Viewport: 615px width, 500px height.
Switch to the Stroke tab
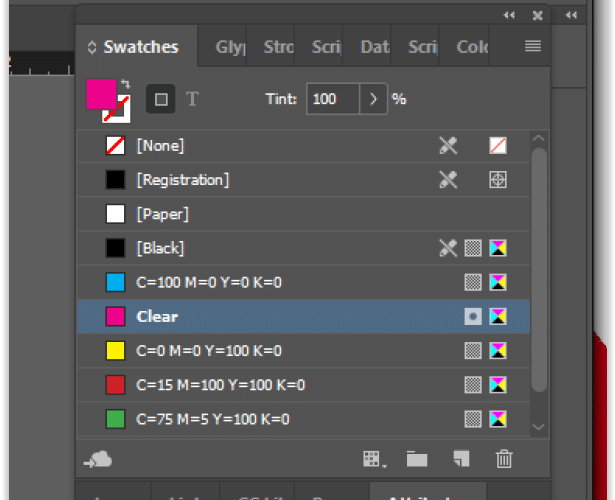pos(278,47)
